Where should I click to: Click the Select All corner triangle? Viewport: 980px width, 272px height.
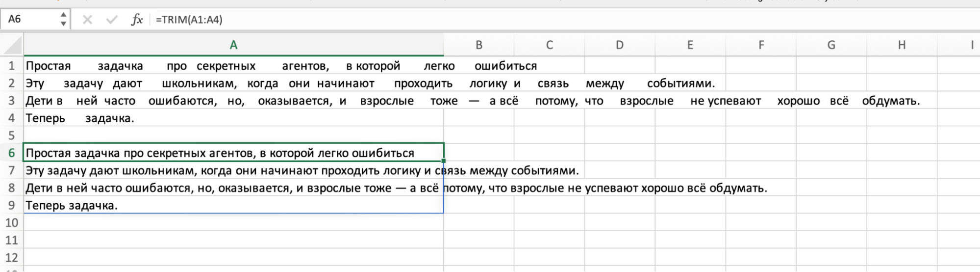pyautogui.click(x=13, y=45)
